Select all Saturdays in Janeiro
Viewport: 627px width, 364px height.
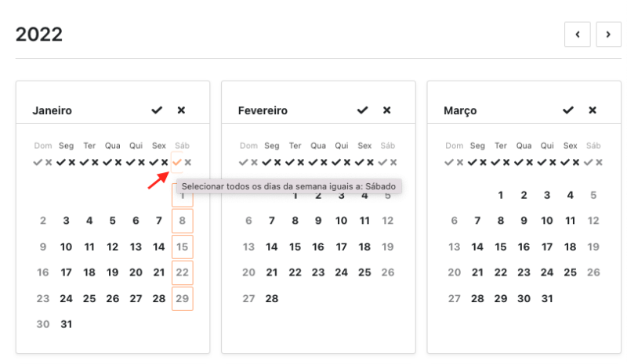click(x=177, y=162)
